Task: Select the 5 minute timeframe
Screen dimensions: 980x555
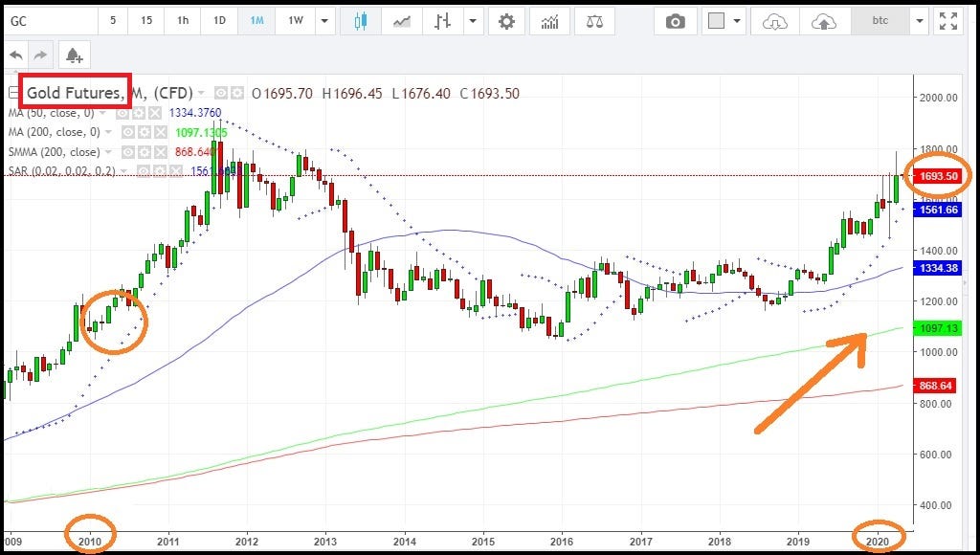Action: pos(113,21)
